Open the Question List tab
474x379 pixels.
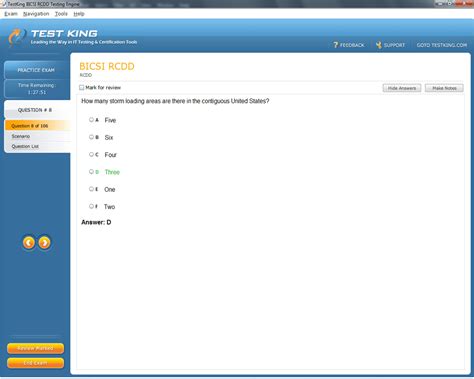[x=25, y=146]
